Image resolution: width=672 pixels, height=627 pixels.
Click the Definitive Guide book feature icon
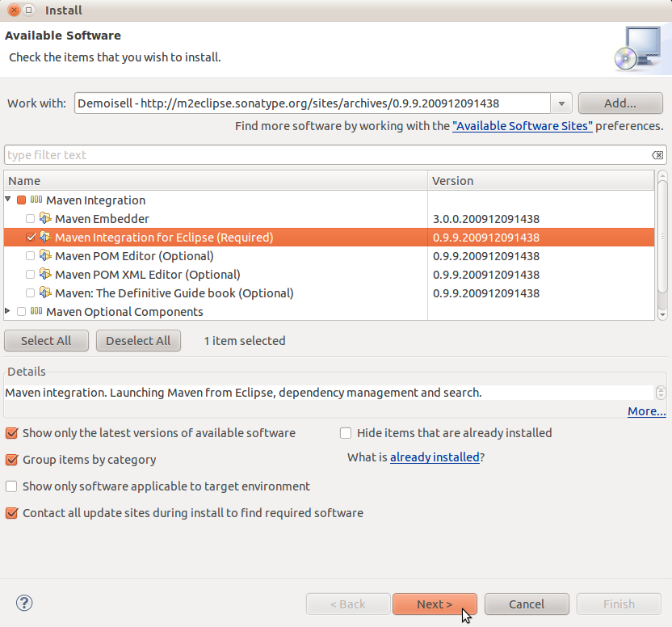(46, 293)
